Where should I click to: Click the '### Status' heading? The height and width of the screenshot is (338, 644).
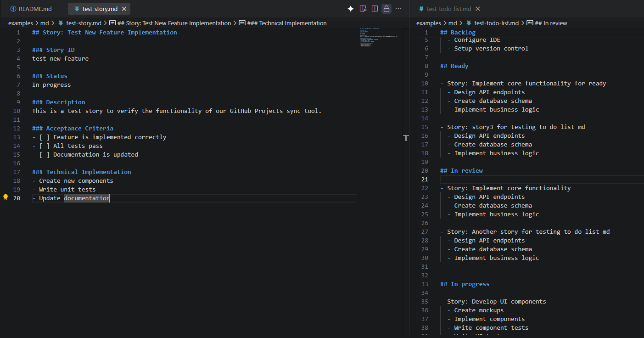[x=50, y=76]
